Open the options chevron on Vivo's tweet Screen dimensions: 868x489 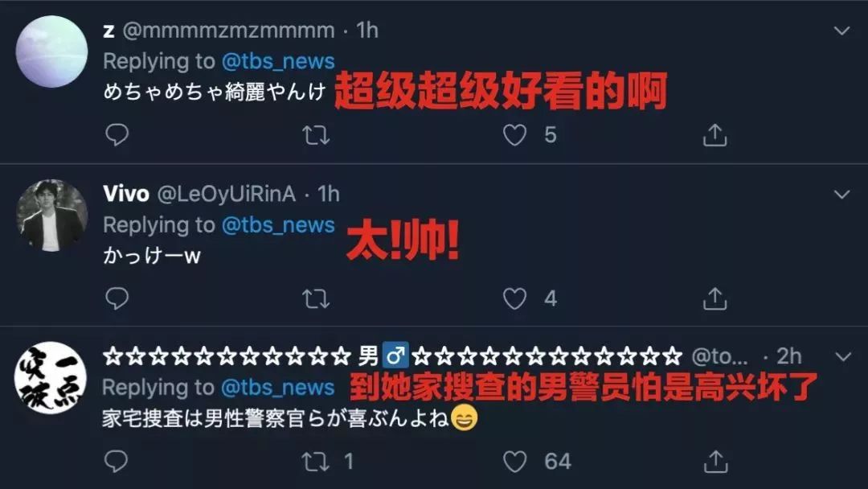tap(842, 195)
